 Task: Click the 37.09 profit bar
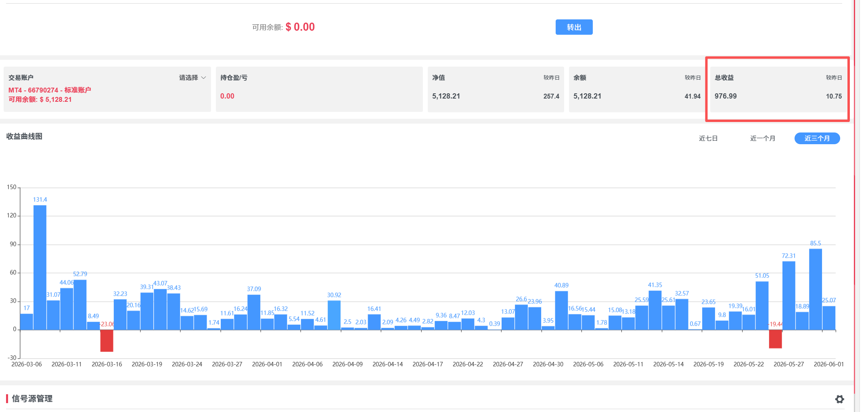[x=254, y=312]
